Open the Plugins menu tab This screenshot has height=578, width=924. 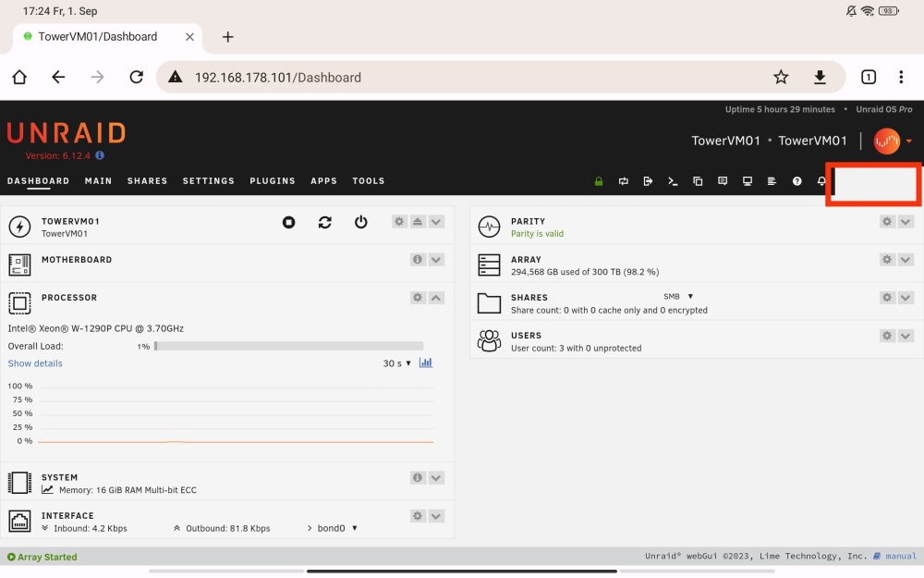[273, 181]
